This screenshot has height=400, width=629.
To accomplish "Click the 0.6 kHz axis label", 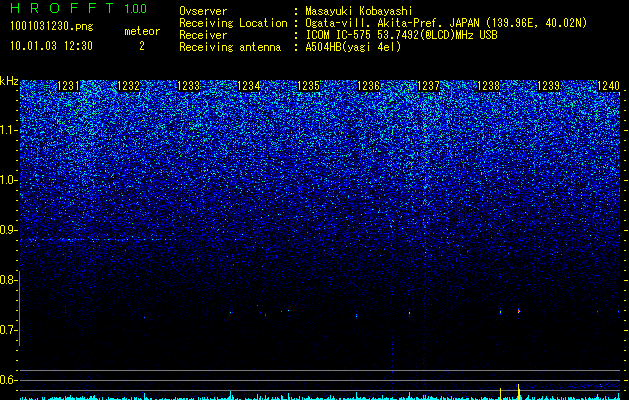I will [x=8, y=380].
